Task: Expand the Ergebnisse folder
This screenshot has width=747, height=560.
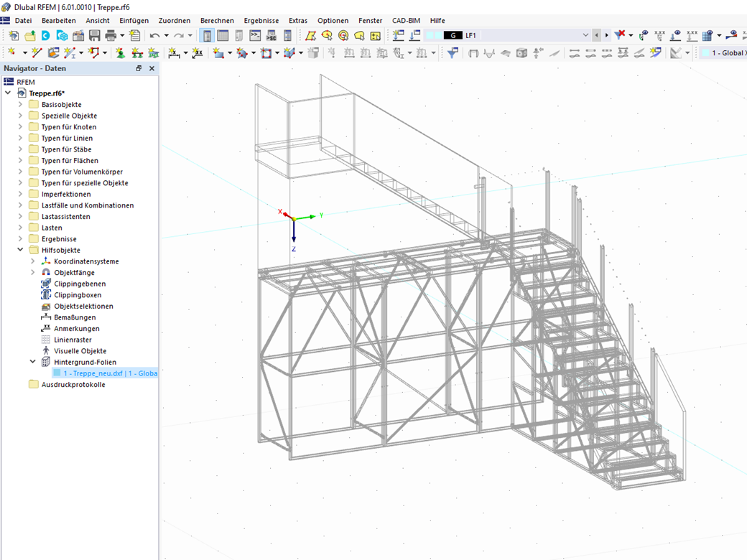Action: tap(20, 238)
